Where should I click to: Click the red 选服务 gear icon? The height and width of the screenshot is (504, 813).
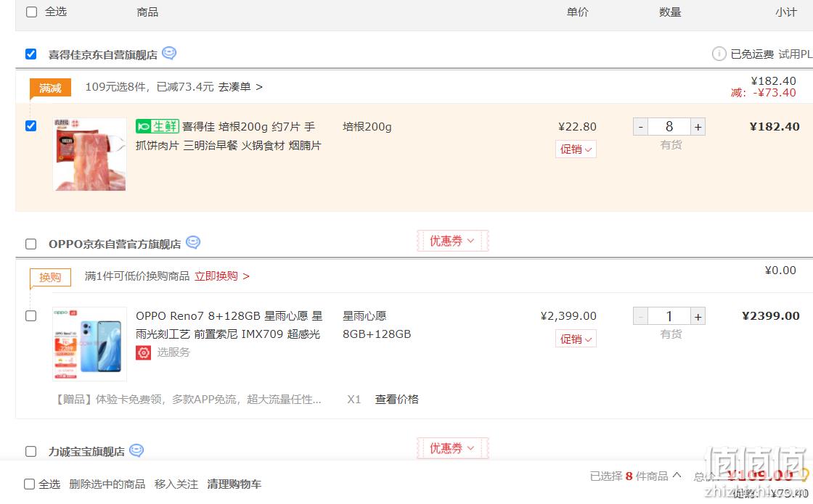(x=144, y=352)
